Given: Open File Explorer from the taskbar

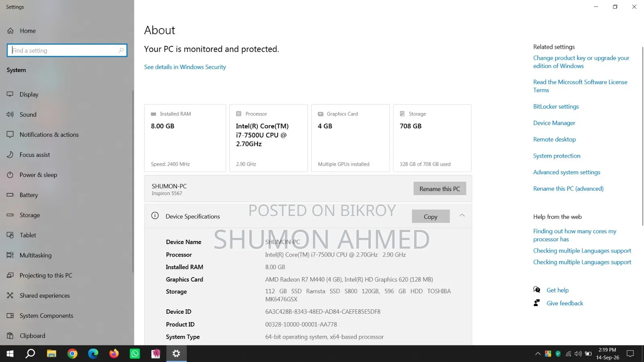Looking at the screenshot, I should [52, 354].
